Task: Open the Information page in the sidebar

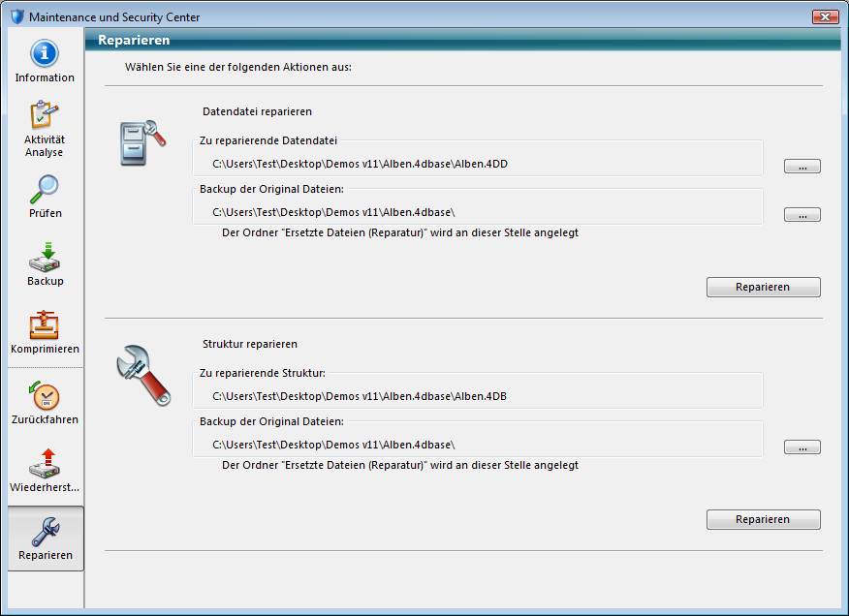Action: (45, 61)
